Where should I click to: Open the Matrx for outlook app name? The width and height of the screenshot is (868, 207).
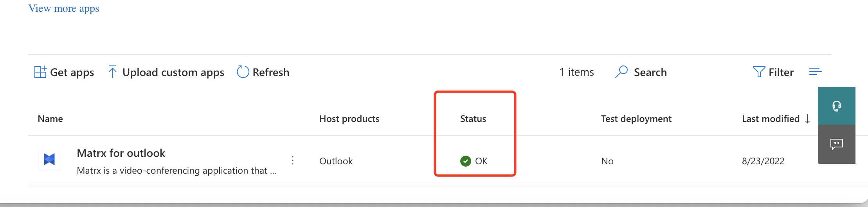pos(121,153)
